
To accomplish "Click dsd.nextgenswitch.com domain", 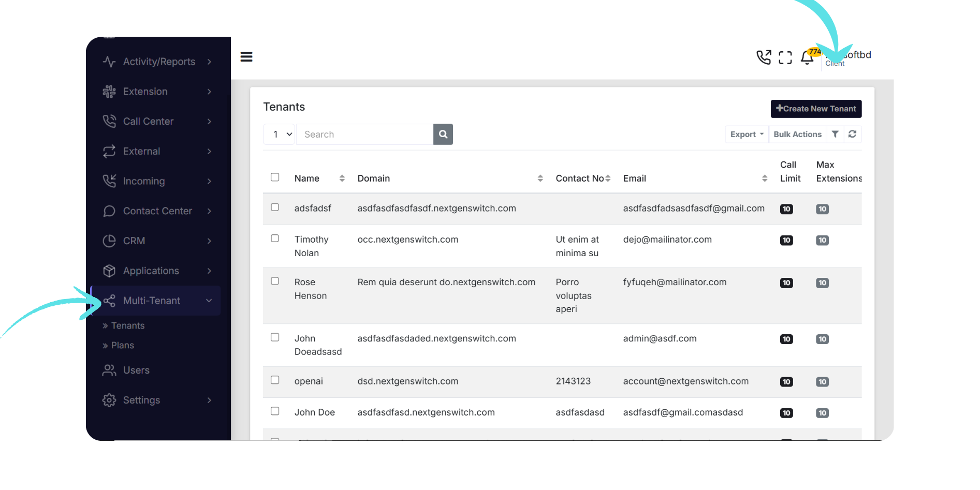I will coord(408,381).
